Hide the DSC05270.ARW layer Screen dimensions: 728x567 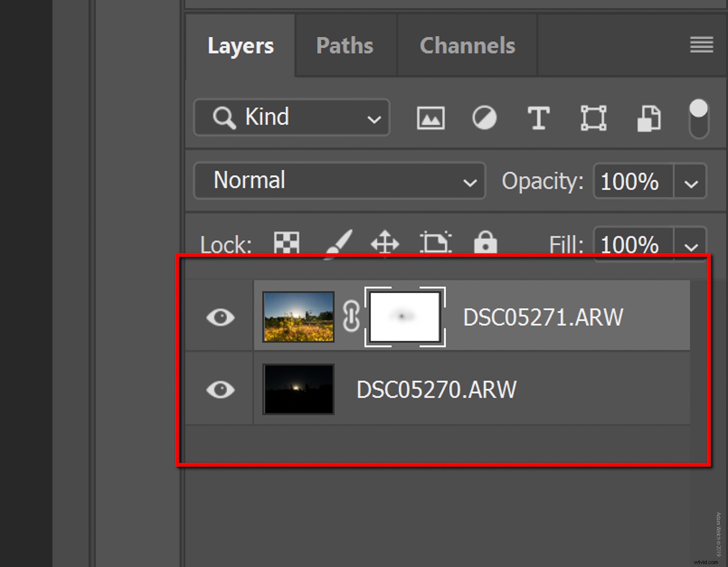pyautogui.click(x=219, y=388)
